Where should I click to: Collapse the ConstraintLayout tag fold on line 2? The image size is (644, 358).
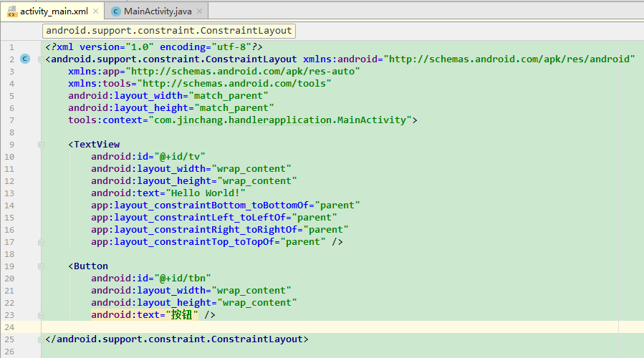pyautogui.click(x=41, y=59)
